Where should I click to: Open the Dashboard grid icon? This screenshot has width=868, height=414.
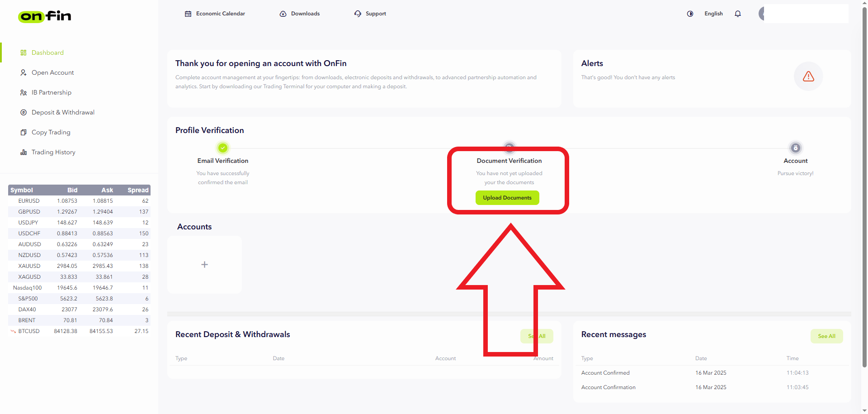pos(24,53)
